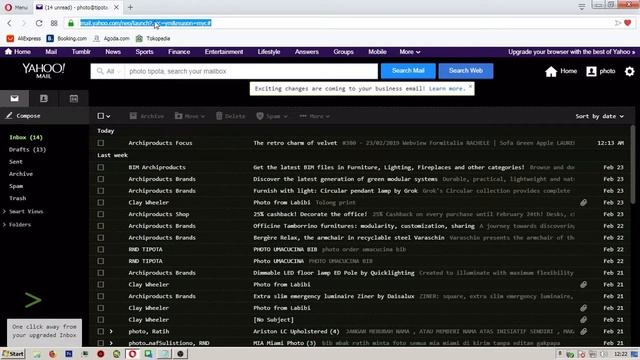This screenshot has height=360, width=640.
Task: Expand the More menu in Yahoo navigation
Action: (x=409, y=52)
